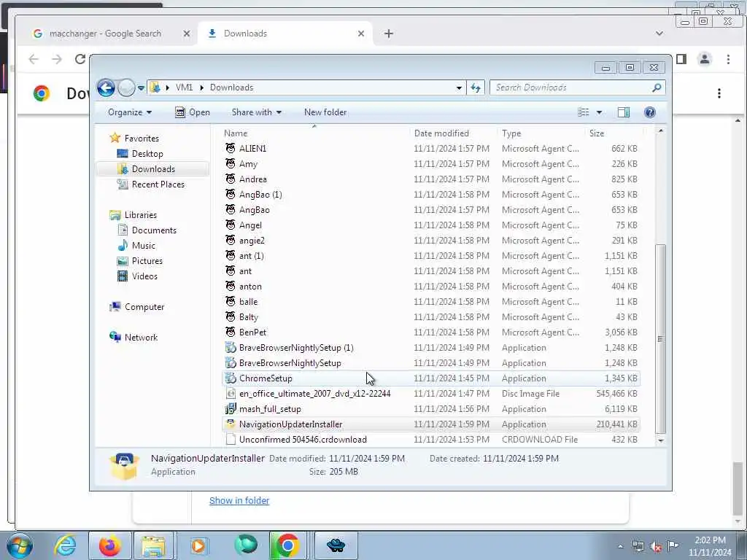Select Network in navigation pane
This screenshot has width=747, height=560.
click(141, 338)
